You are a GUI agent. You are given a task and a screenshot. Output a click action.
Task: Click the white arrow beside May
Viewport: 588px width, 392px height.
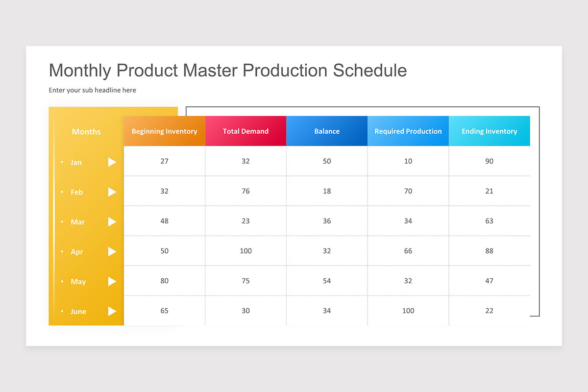pos(112,281)
